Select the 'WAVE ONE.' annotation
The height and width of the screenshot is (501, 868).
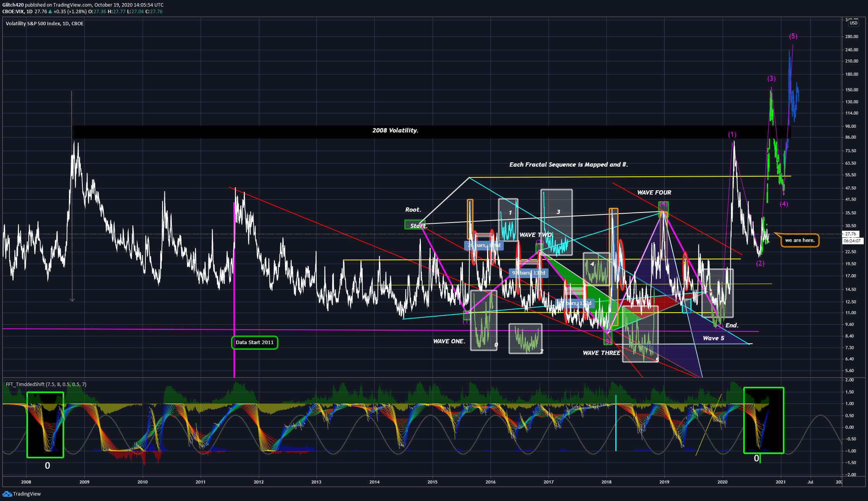click(x=449, y=341)
